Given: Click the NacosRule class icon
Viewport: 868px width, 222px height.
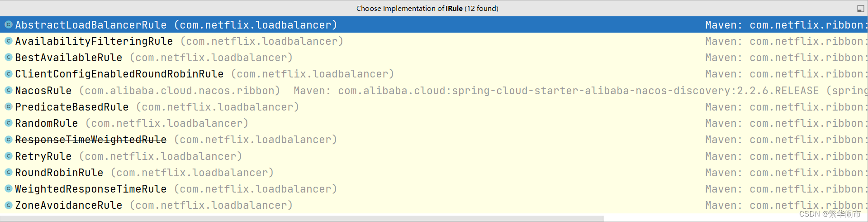Looking at the screenshot, I should pos(8,91).
